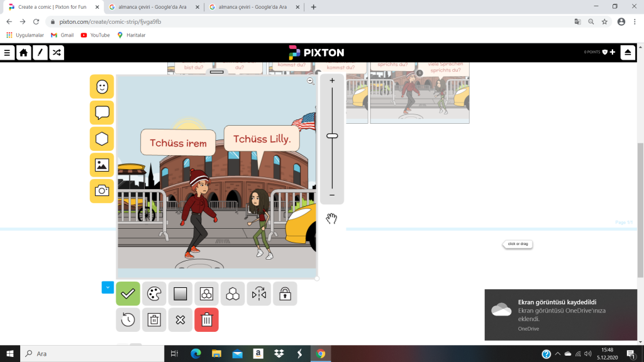Open the characters panel with the smiley icon
Screen dimensions: 644x362
pyautogui.click(x=102, y=87)
